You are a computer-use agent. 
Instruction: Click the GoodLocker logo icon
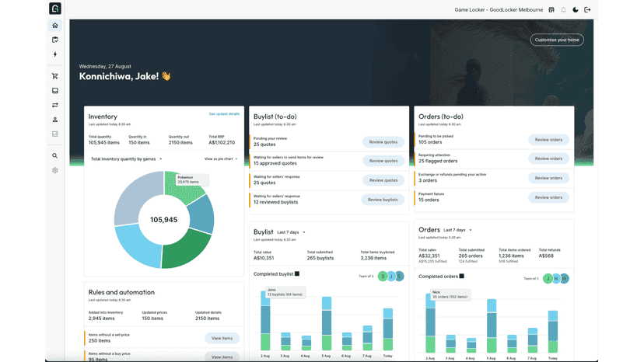coord(55,9)
